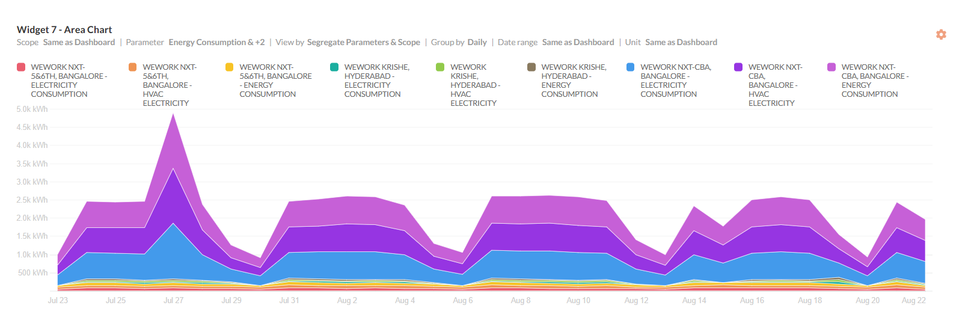
Task: Click y-axis label 3.5k kWh
Action: tap(32, 164)
